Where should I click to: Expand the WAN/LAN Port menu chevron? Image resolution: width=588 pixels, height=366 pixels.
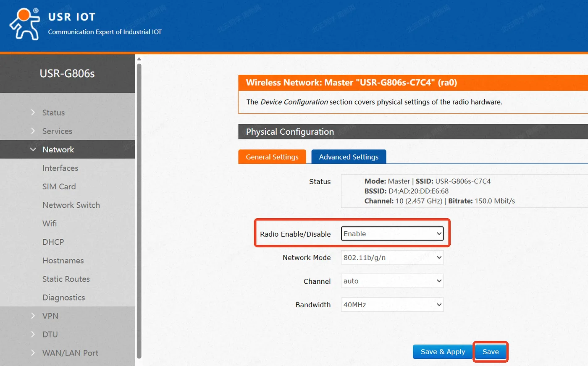[x=33, y=353]
